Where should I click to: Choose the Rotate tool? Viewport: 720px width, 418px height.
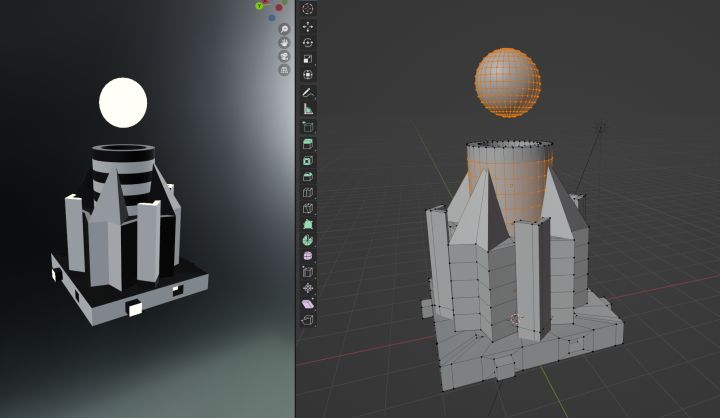pos(308,43)
